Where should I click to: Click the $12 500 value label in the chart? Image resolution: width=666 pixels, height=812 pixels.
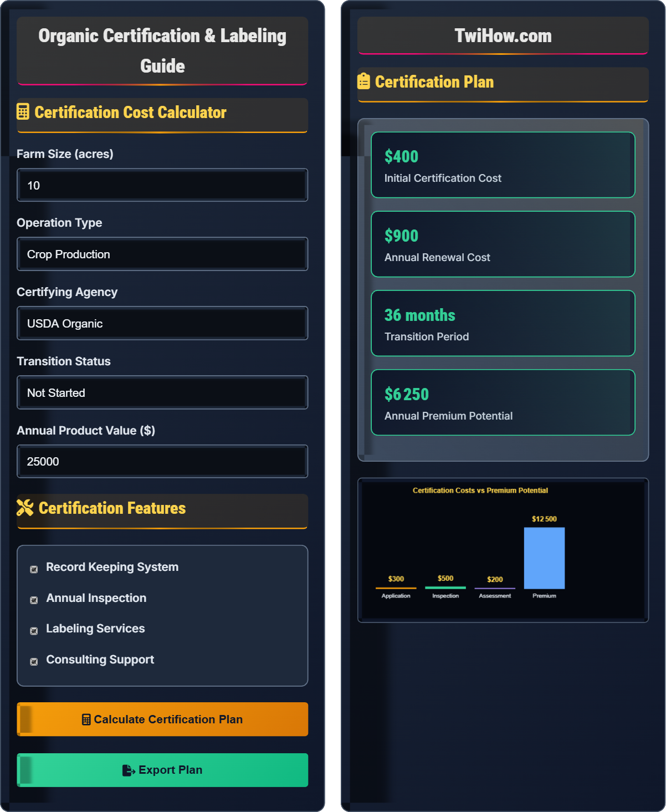pyautogui.click(x=544, y=519)
